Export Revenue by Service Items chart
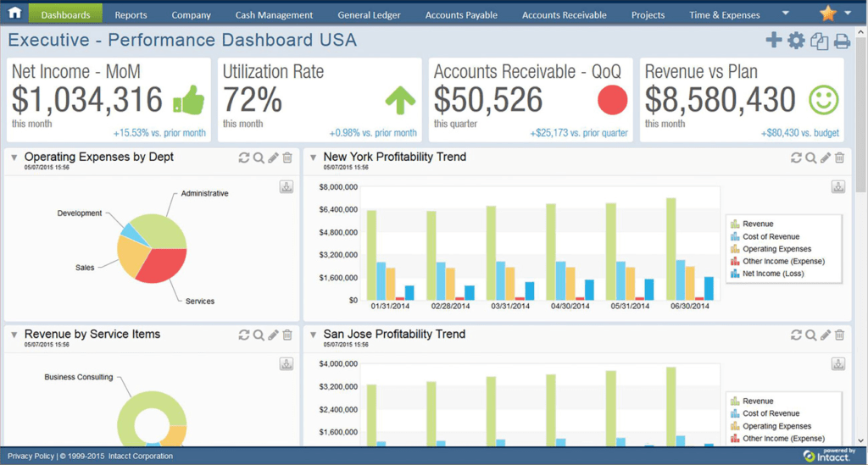The height and width of the screenshot is (465, 868). 287,364
